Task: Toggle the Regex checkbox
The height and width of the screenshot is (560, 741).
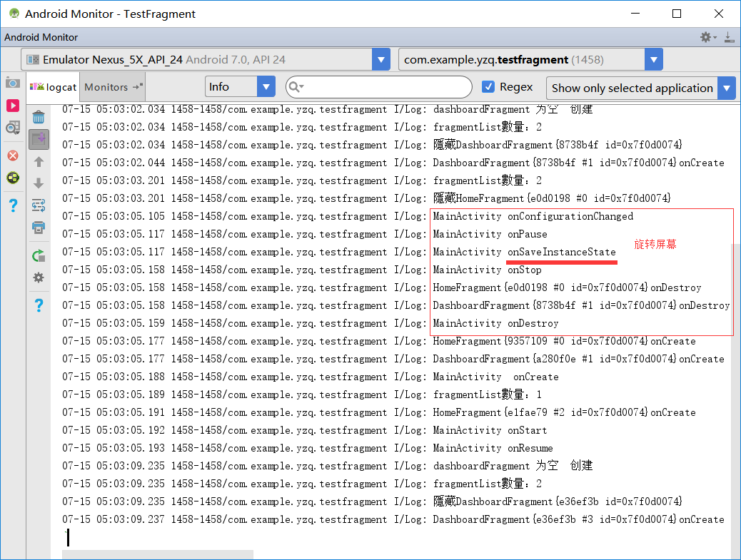Action: click(x=488, y=87)
